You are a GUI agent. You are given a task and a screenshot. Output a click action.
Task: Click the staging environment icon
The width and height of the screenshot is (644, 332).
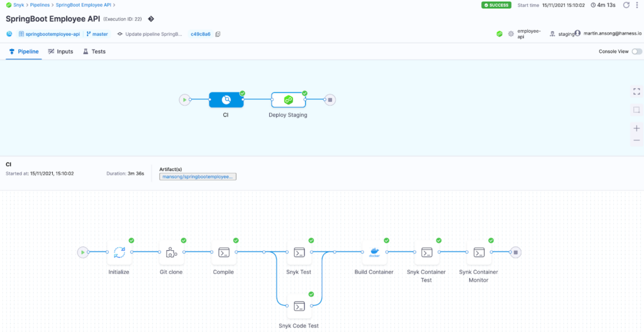[553, 34]
